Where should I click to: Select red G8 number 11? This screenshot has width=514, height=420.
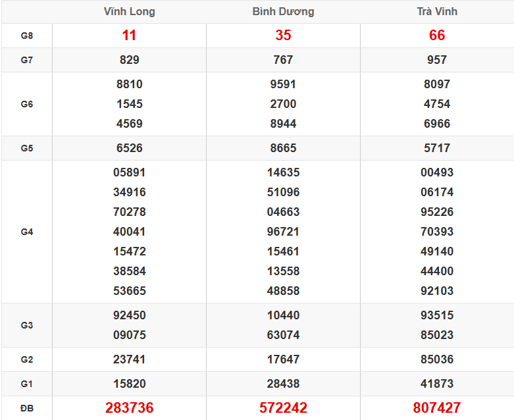[129, 36]
